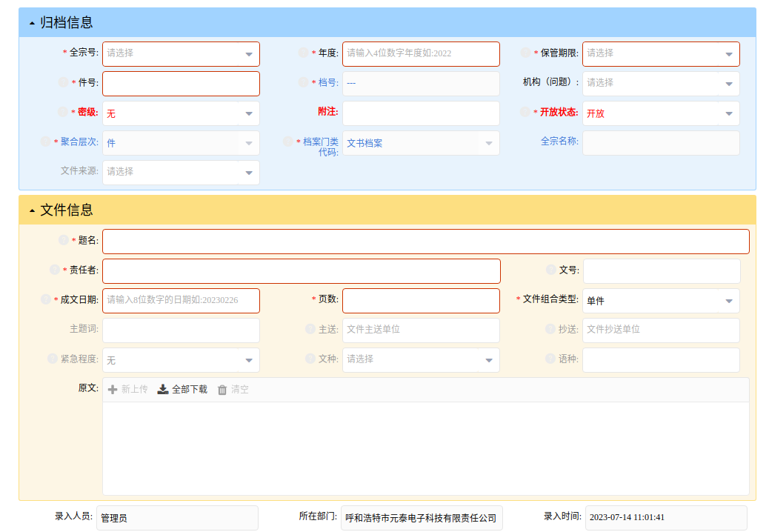Open the 聚合层次 dropdown showing 件
The image size is (769, 532).
[181, 143]
